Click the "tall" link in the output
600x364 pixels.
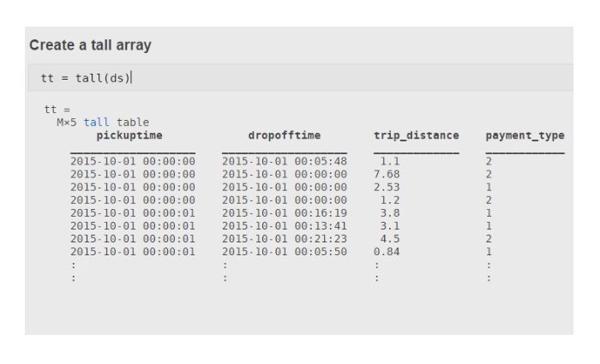[x=96, y=122]
